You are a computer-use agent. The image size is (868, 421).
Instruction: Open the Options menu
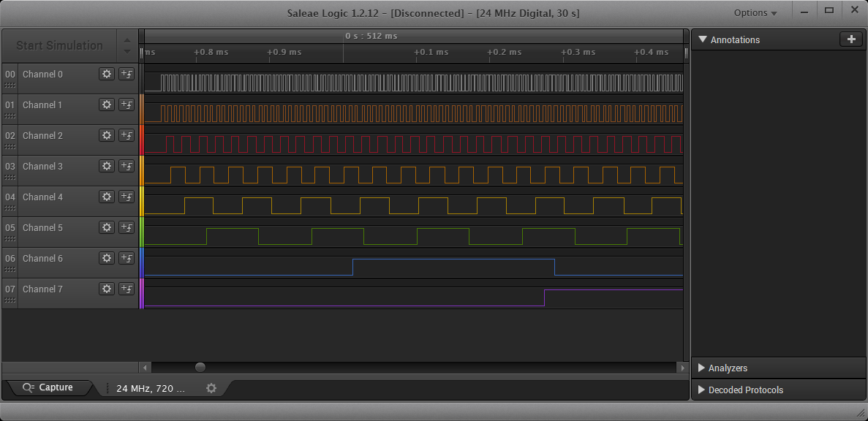755,13
